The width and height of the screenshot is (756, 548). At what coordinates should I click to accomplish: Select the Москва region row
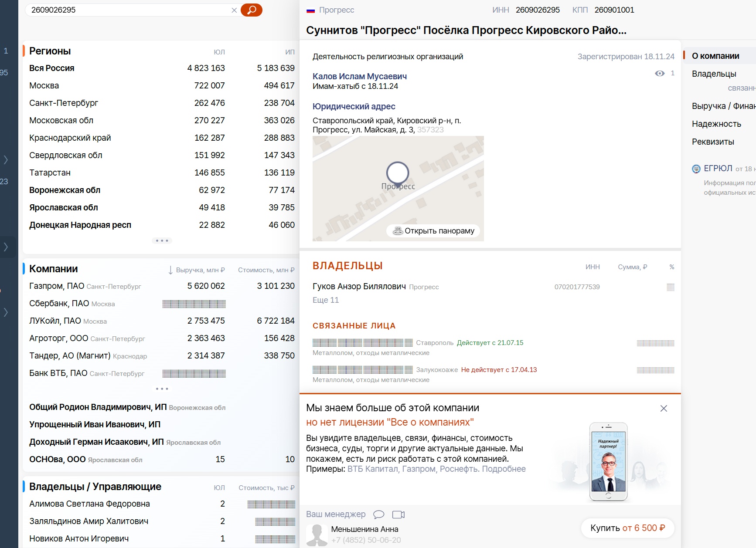pos(162,86)
